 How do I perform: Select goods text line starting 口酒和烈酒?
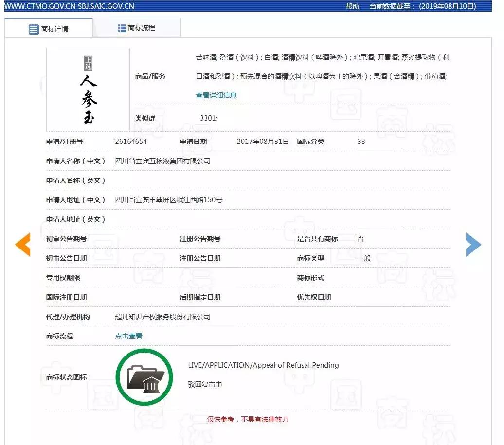[x=322, y=76]
